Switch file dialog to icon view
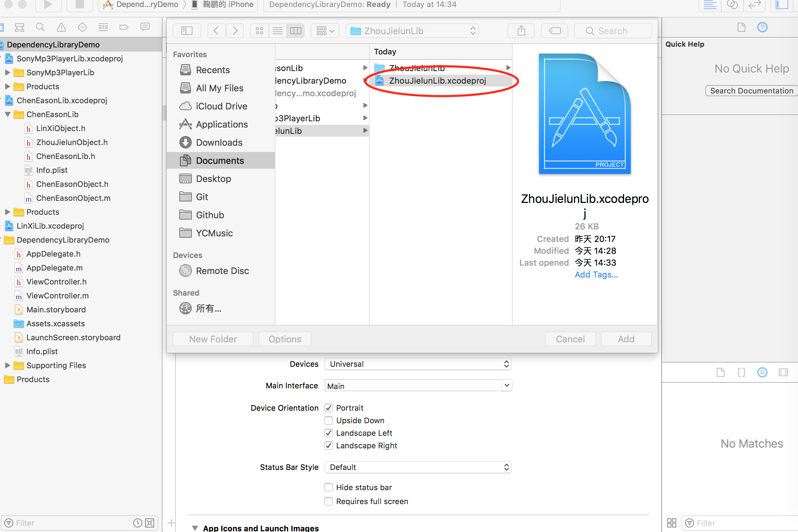 coord(259,31)
